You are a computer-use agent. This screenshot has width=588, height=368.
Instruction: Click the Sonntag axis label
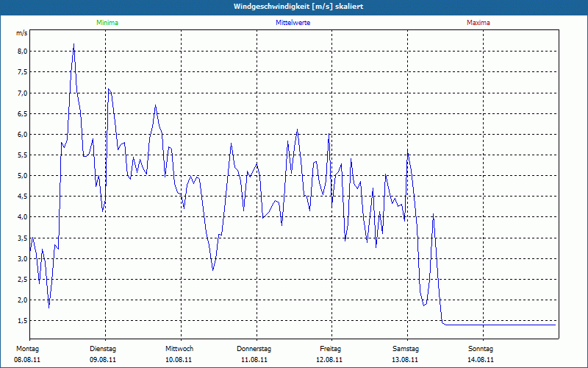481,349
